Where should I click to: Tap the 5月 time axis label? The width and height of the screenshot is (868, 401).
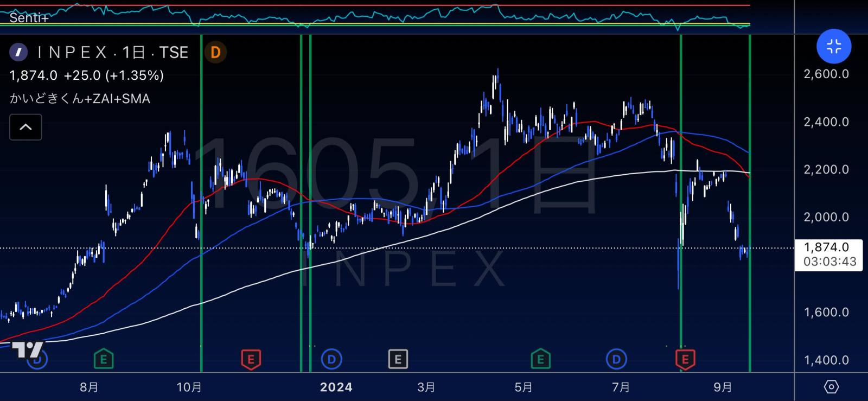(524, 387)
